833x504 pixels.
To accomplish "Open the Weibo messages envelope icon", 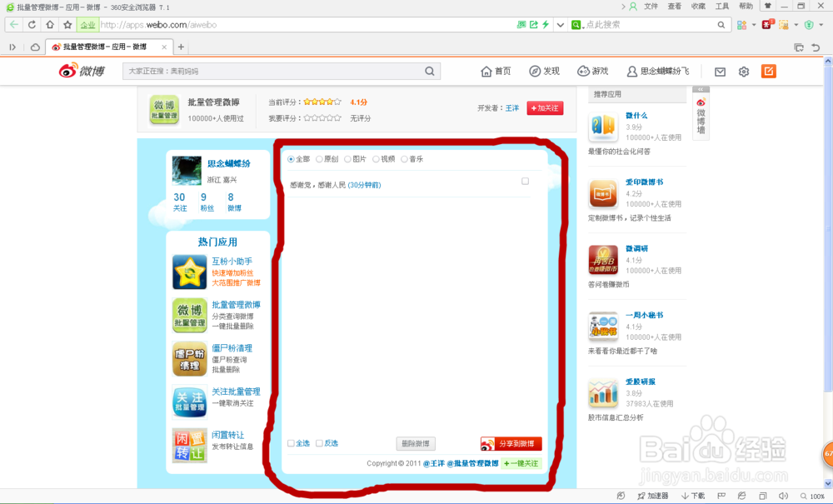I will [x=720, y=72].
